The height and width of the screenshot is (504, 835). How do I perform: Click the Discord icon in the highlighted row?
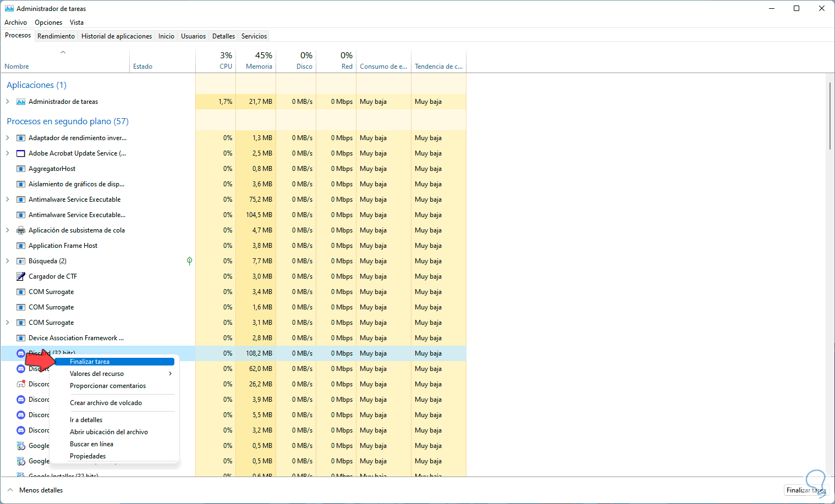pyautogui.click(x=21, y=353)
